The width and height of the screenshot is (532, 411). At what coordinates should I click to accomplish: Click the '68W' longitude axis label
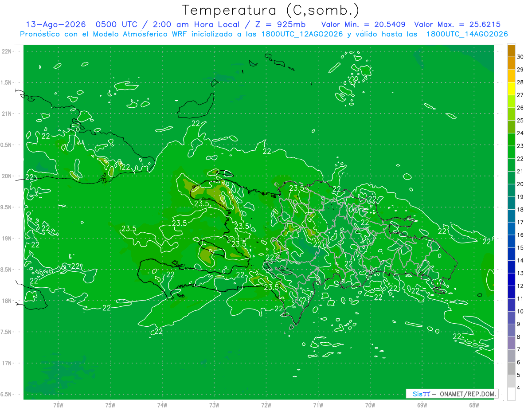coord(474,405)
